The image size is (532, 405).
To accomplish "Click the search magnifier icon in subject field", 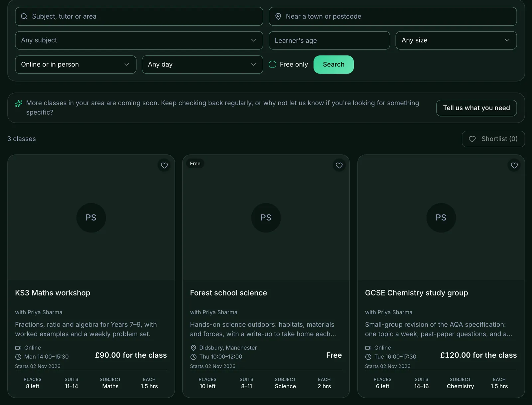I will (x=24, y=16).
